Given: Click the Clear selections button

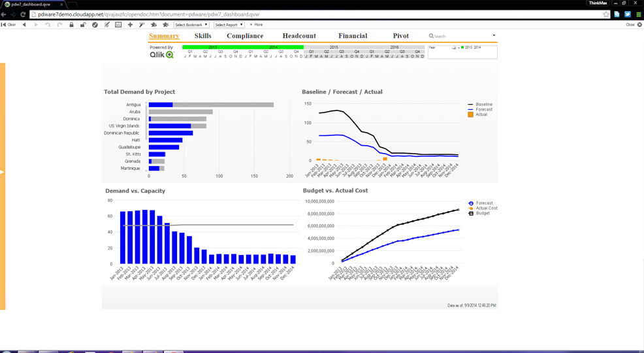Looking at the screenshot, I should 8,25.
